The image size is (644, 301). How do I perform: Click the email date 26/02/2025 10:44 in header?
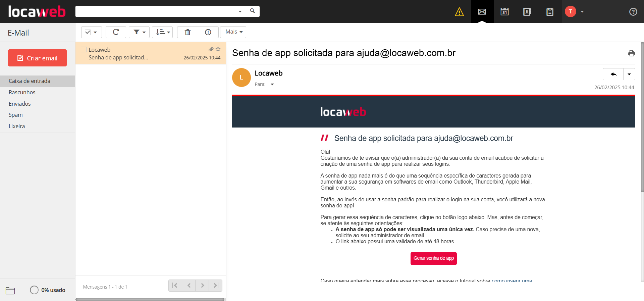(614, 87)
